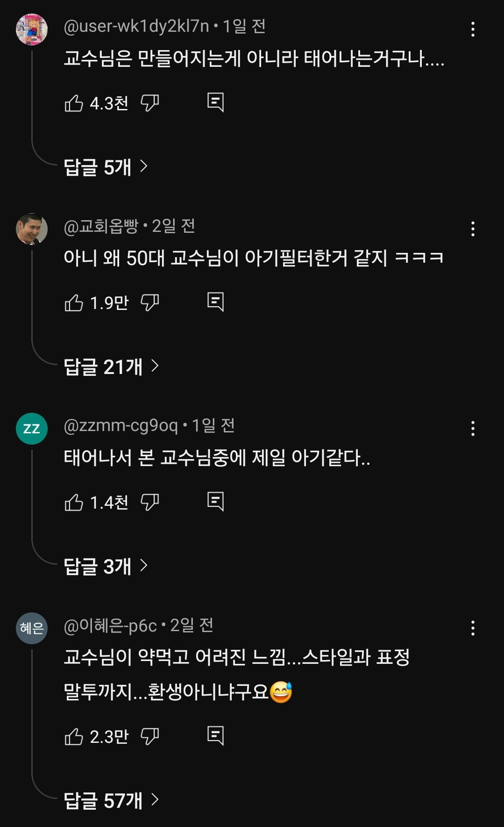Screen dimensions: 504x827
Task: Expand the 답글 3개 replies
Action: [x=106, y=566]
